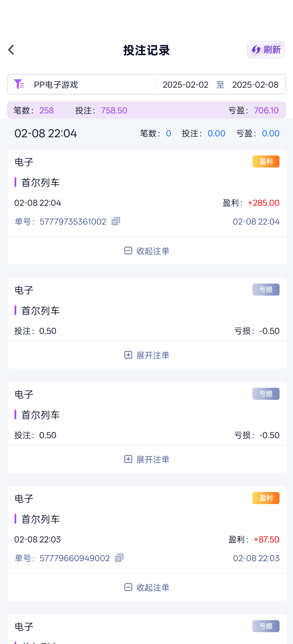Click the 盈利 badge on +285.00 record
Image resolution: width=293 pixels, height=644 pixels.
pos(266,161)
